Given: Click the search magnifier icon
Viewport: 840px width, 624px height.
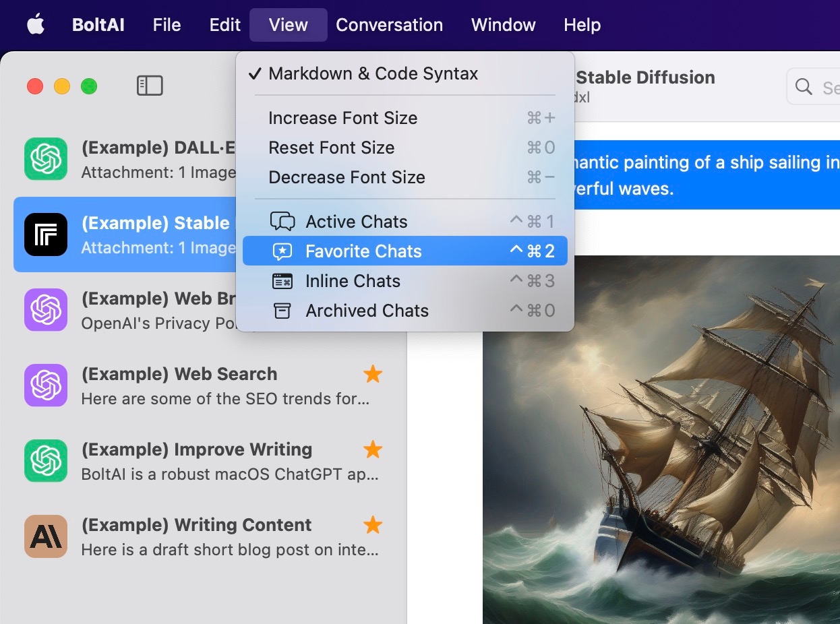Looking at the screenshot, I should coord(804,87).
